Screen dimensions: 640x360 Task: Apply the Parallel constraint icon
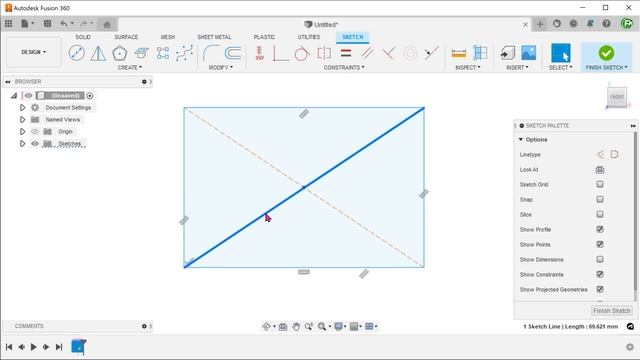click(367, 53)
